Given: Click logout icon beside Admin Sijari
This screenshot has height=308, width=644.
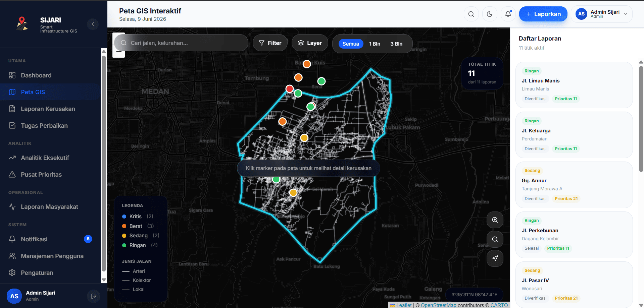Looking at the screenshot, I should click(x=93, y=296).
